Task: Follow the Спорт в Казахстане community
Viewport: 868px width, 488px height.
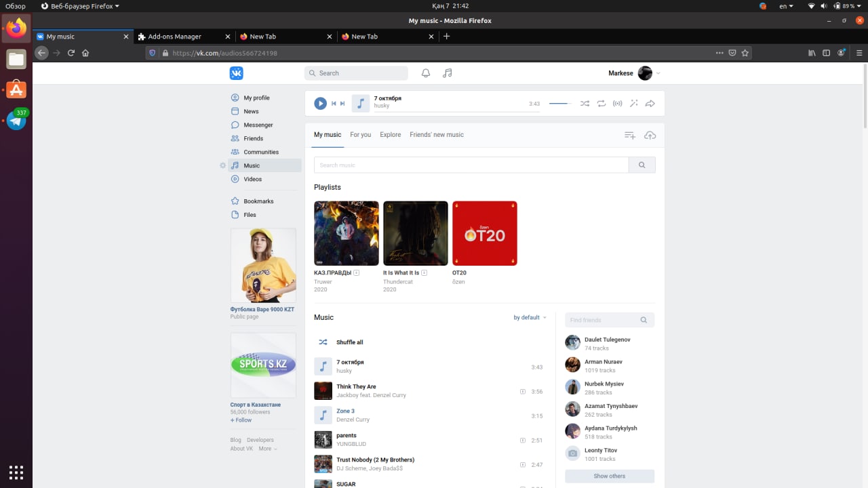Action: [x=241, y=420]
